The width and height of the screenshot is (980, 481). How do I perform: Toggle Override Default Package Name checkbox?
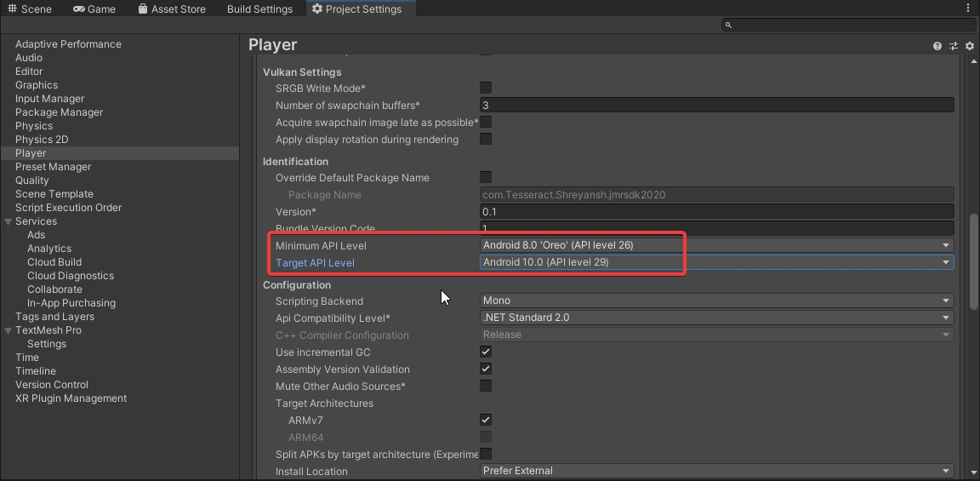click(x=486, y=177)
